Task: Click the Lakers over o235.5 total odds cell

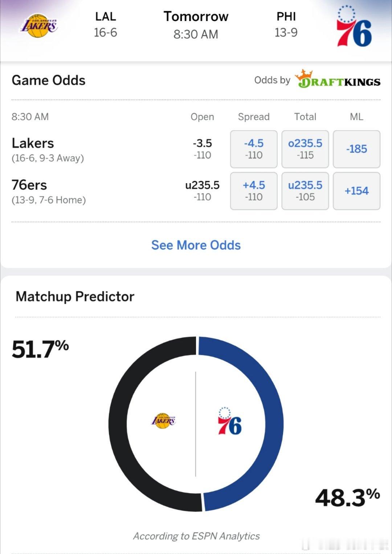Action: coord(305,149)
